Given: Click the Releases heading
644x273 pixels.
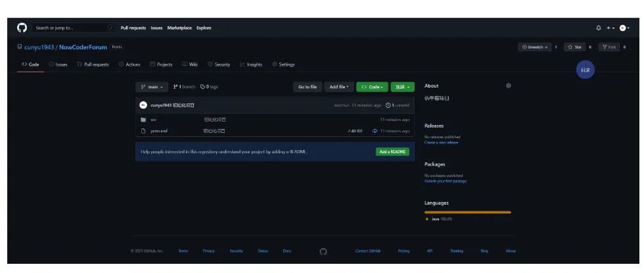Looking at the screenshot, I should pyautogui.click(x=434, y=126).
